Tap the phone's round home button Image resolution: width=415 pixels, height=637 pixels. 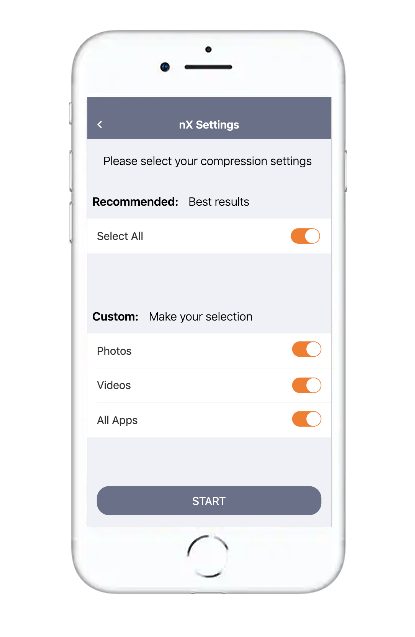208,556
